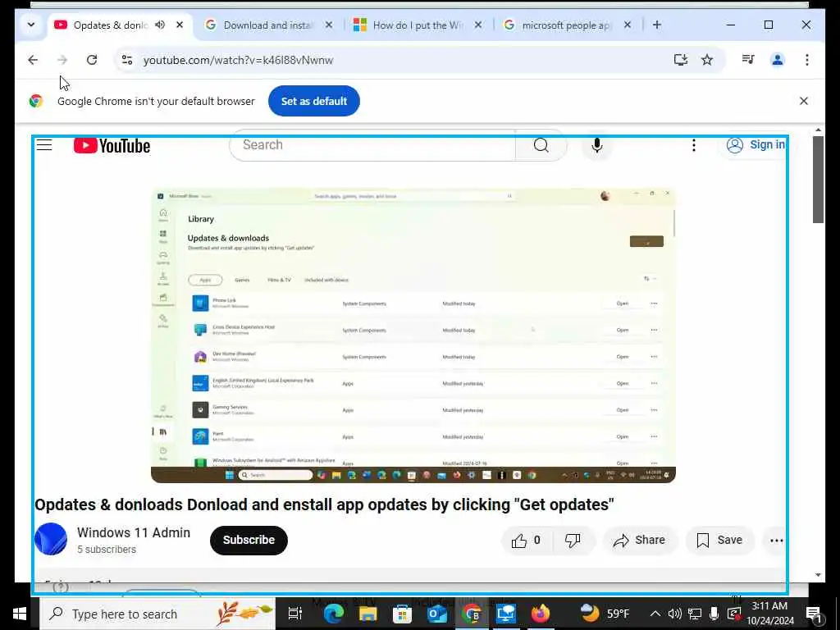Open the notification center icon
840x630 pixels.
pos(813,614)
